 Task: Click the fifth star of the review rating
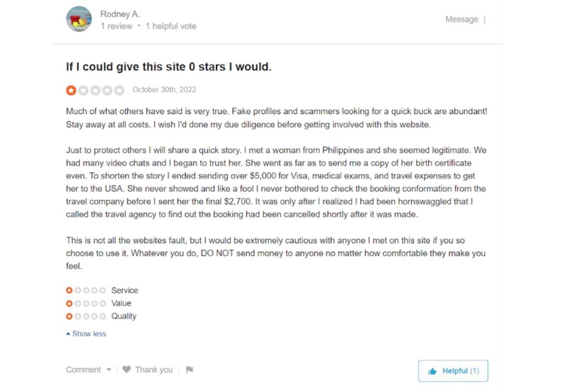pos(119,89)
